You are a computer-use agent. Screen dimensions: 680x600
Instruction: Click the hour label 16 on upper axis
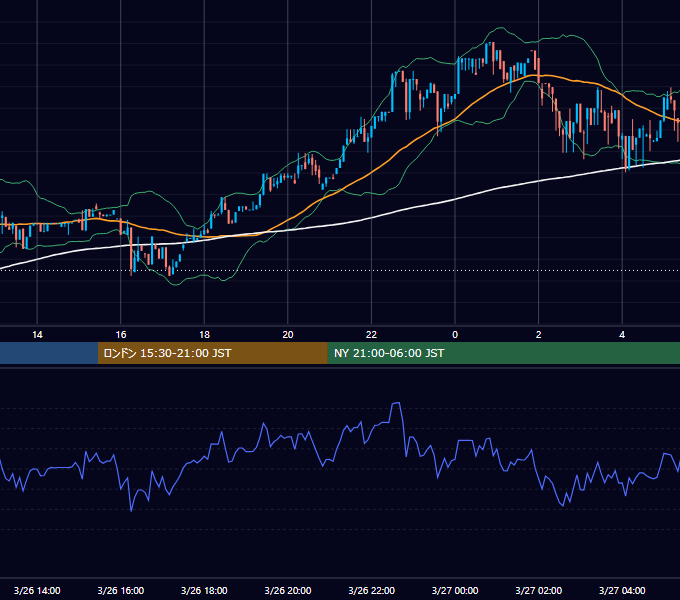121,335
